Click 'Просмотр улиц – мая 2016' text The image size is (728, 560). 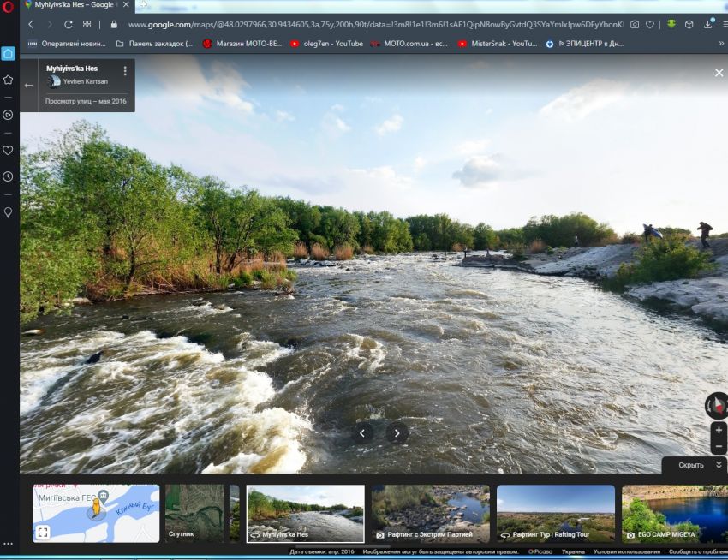pyautogui.click(x=86, y=101)
